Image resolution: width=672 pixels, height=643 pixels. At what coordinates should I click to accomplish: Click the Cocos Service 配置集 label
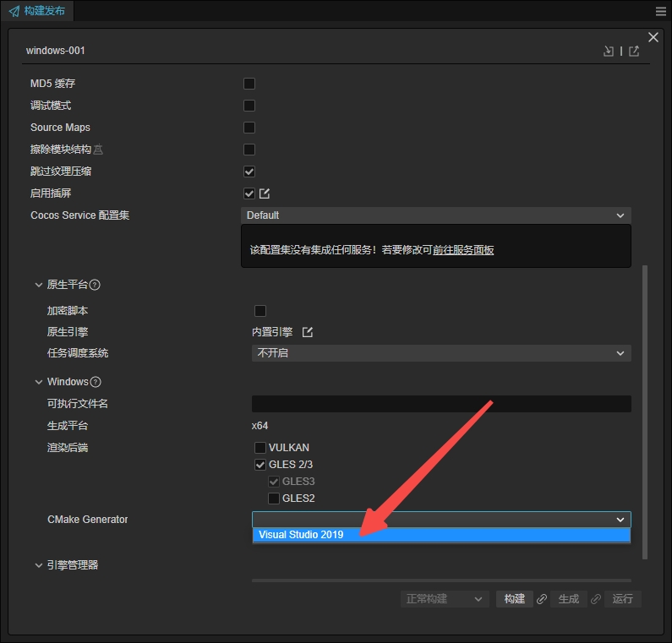point(79,215)
